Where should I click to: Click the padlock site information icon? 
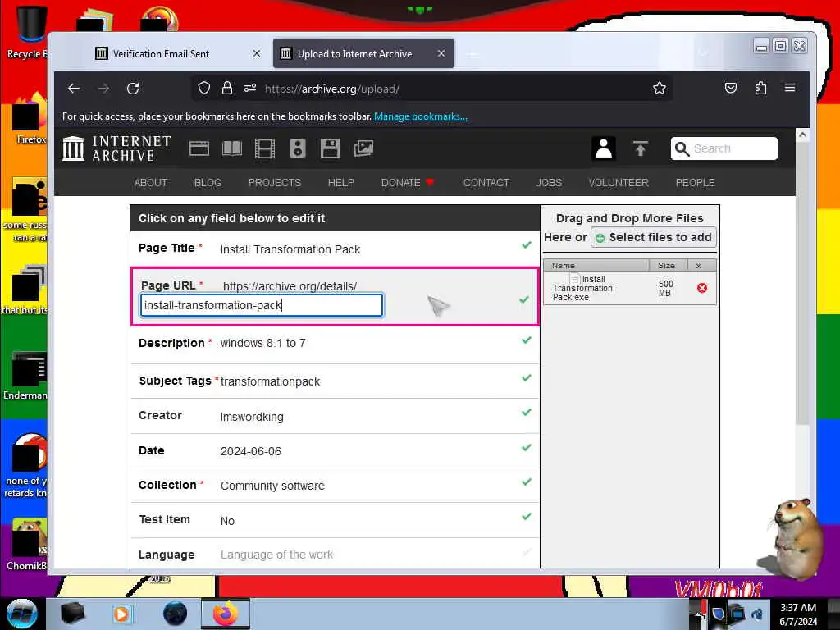click(x=227, y=89)
